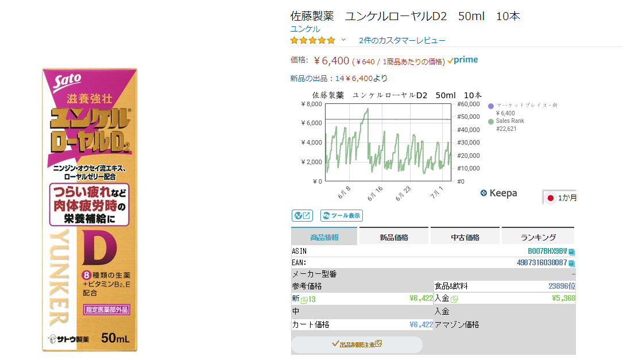
Task: Click the external link icon beside 新 13
Action: (x=304, y=299)
